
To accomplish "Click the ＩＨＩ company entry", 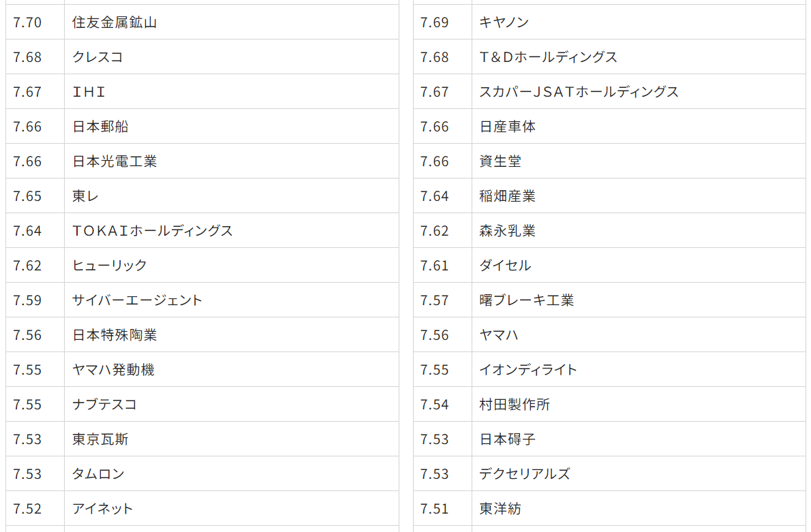I will coord(89,92).
